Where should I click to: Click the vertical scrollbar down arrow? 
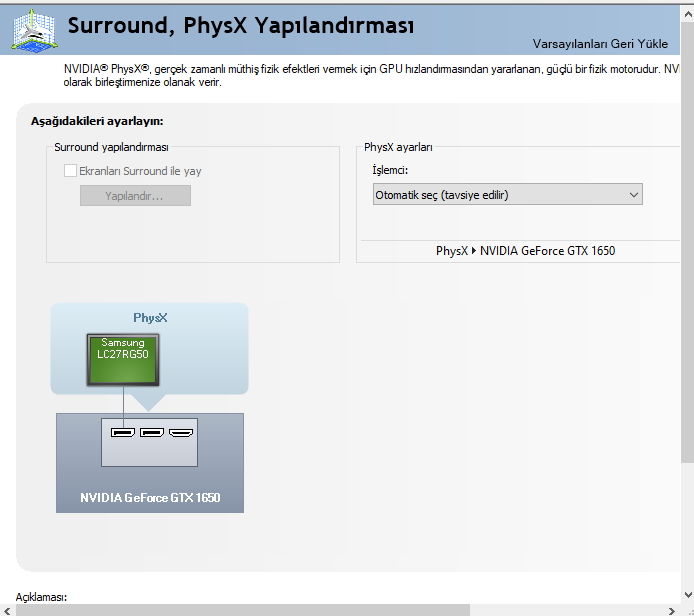point(687,595)
